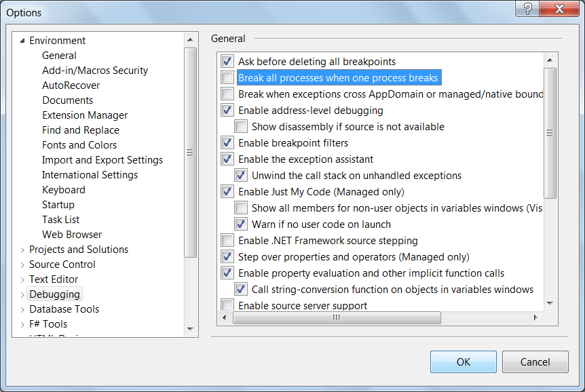Click the vertical scrollbar thumb of options list

click(550, 132)
